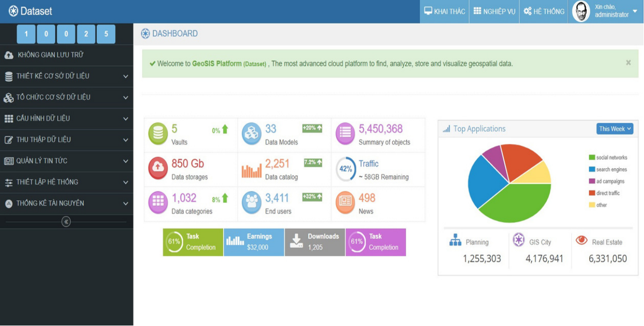The width and height of the screenshot is (644, 326).
Task: Dismiss the green welcome alert banner
Action: [628, 63]
